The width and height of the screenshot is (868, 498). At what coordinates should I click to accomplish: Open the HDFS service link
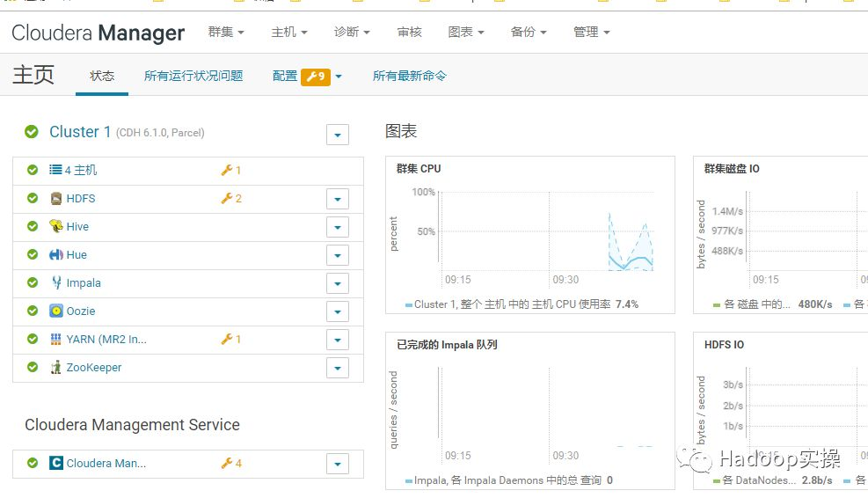[x=81, y=198]
